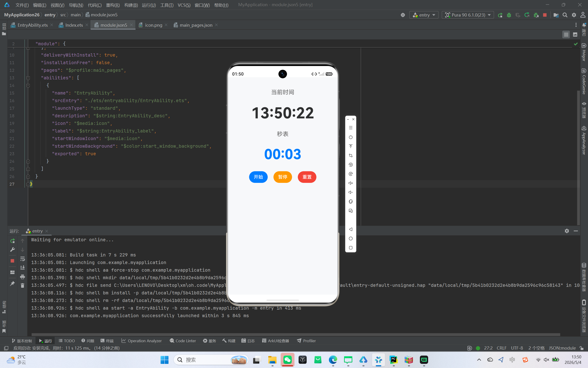This screenshot has width=588, height=368.
Task: Raise emulator volume
Action: pos(351,183)
